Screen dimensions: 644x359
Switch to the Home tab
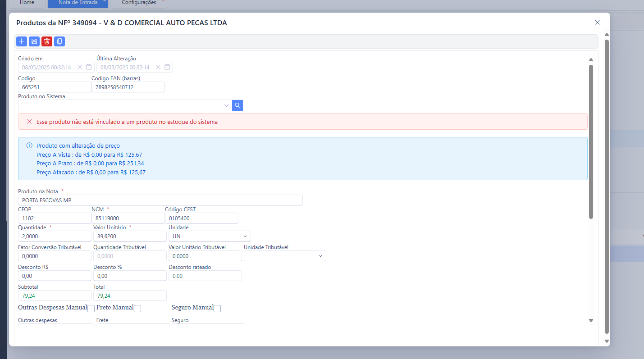click(x=27, y=3)
